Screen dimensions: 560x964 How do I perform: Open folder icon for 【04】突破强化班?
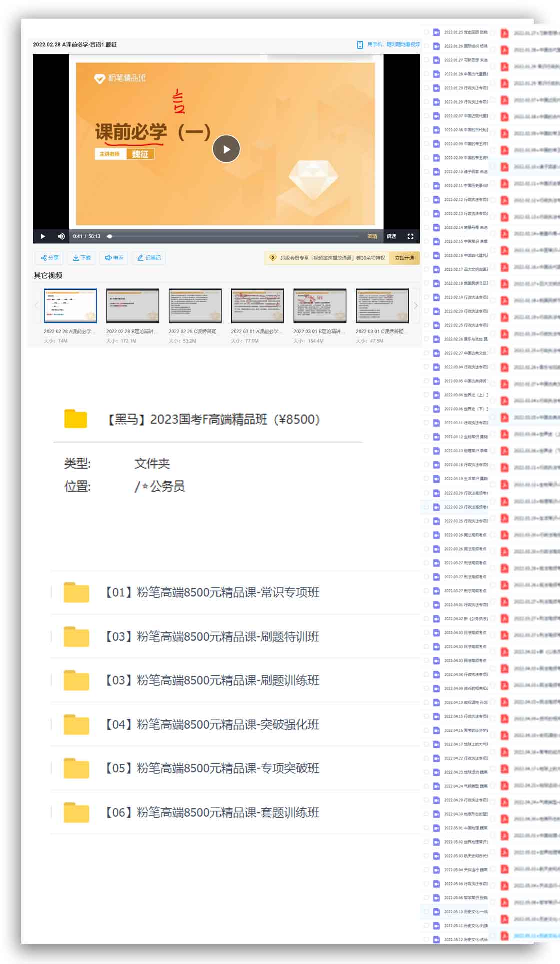click(76, 724)
